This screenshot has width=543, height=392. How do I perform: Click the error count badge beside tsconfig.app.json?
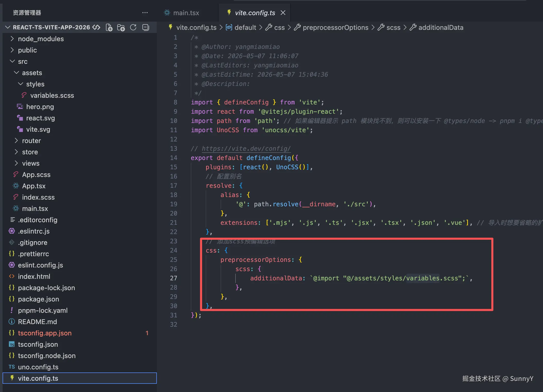(x=147, y=333)
